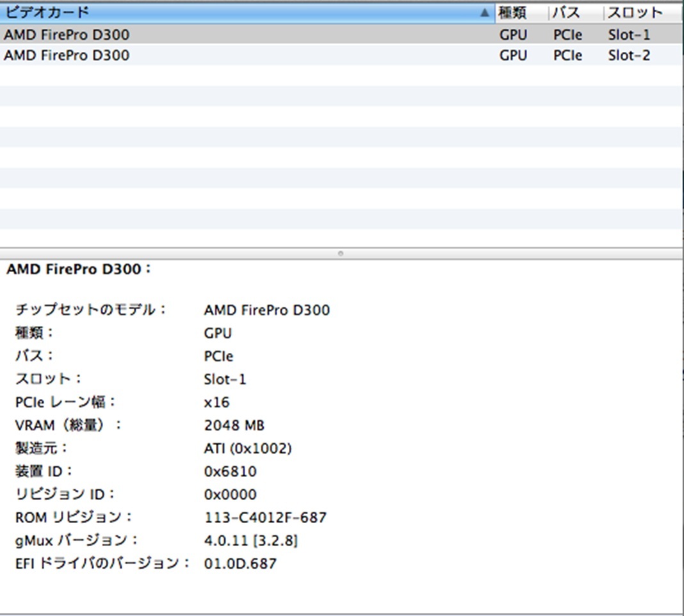Click the チップセットのモデル value AMD FirePro D300
The width and height of the screenshot is (684, 616).
[267, 310]
